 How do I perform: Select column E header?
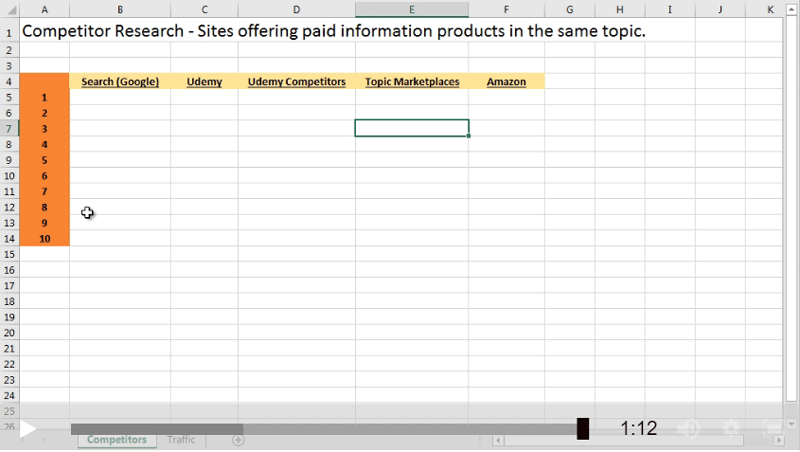click(412, 9)
